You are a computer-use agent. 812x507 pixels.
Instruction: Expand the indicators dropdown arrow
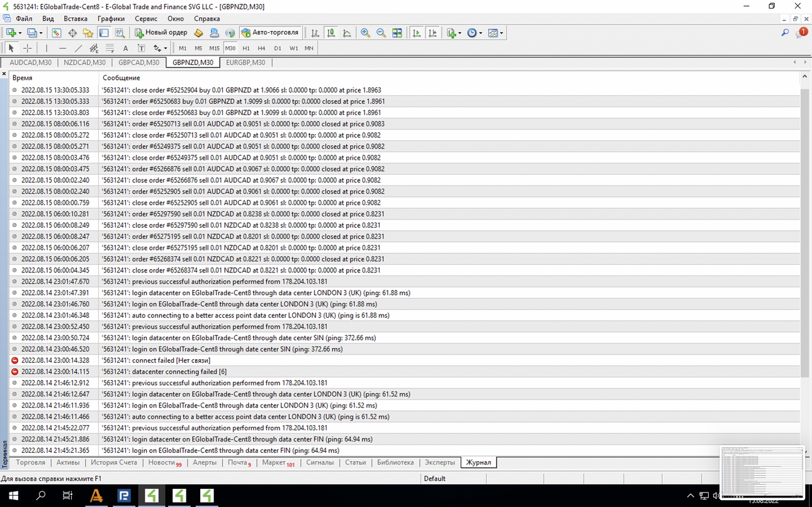point(460,33)
